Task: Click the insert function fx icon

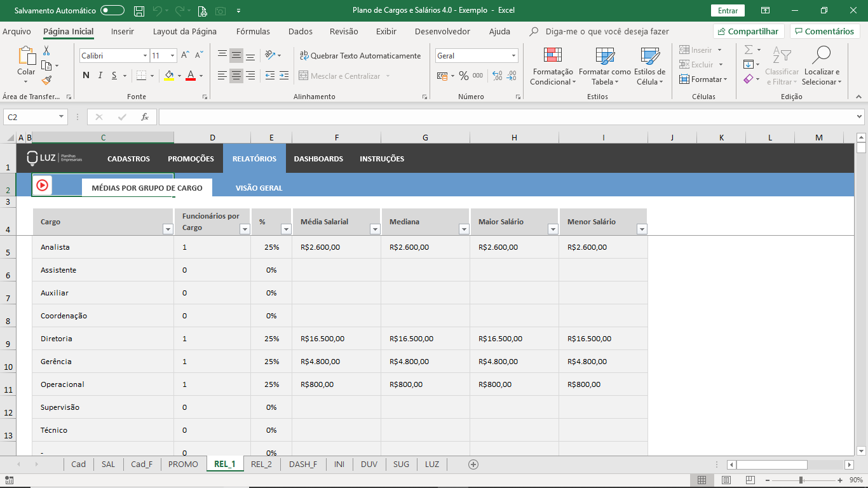Action: coord(145,117)
